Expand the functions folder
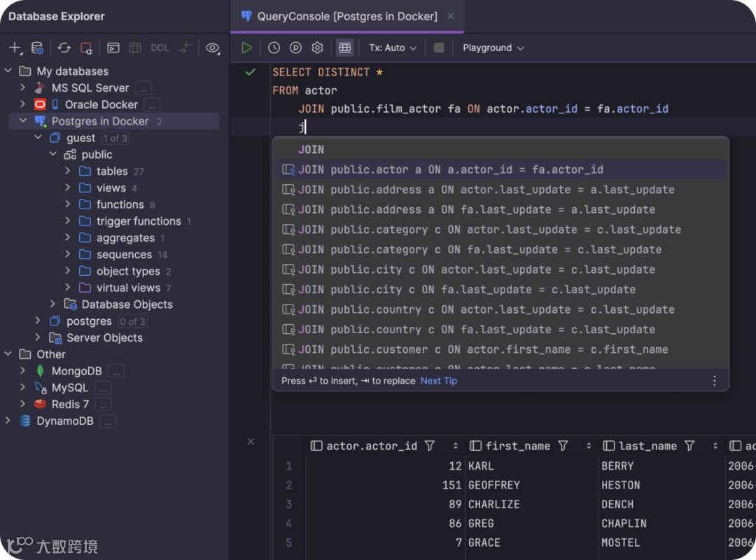 pos(67,204)
